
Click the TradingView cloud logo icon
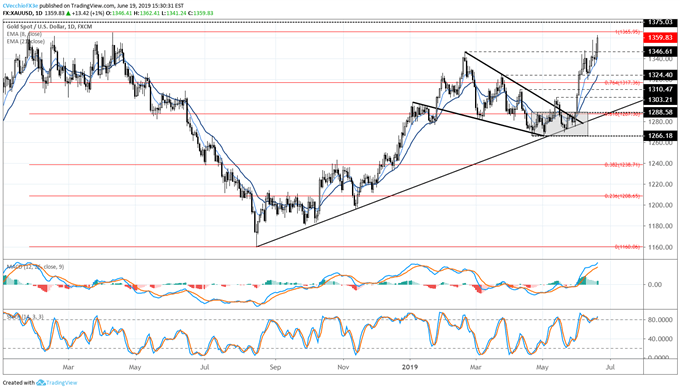coord(41,383)
